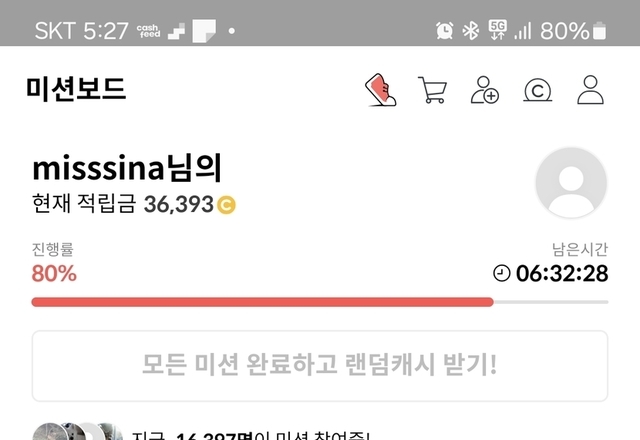Open the coin cash balance icon
The width and height of the screenshot is (640, 440).
pos(538,91)
